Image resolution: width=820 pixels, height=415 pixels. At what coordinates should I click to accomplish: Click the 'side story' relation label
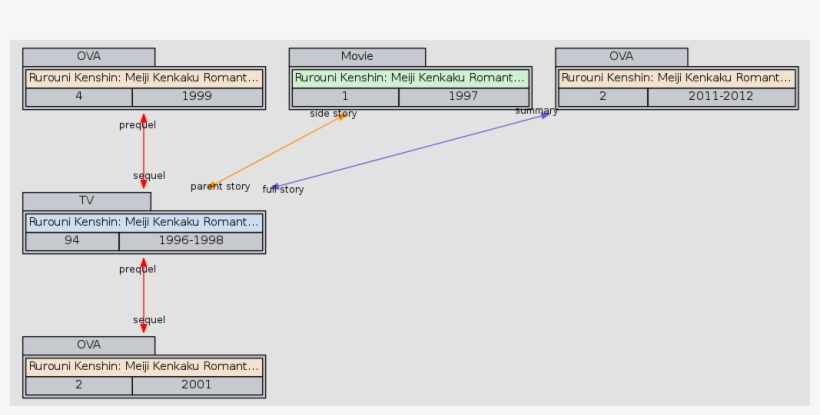(x=334, y=114)
